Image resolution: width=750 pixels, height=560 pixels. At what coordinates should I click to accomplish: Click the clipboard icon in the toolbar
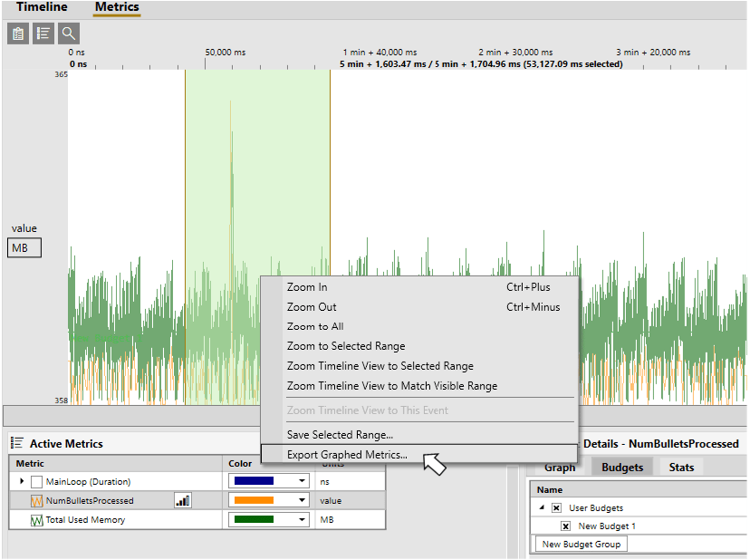point(18,34)
